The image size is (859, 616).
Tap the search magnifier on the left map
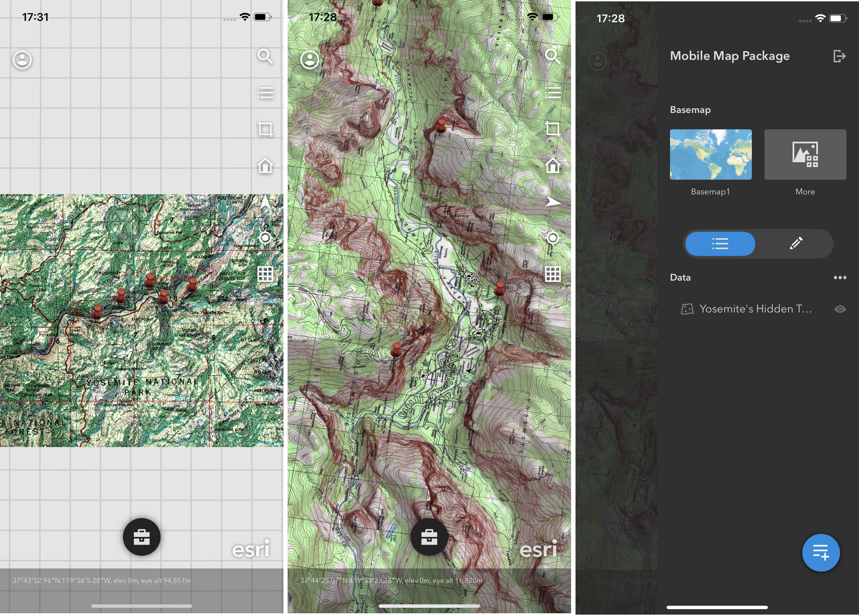coord(265,57)
